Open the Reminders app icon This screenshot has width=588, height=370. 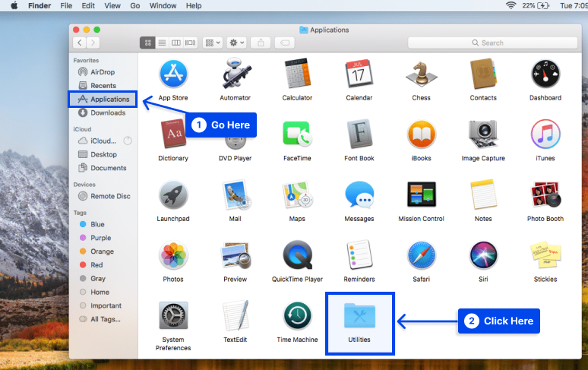click(359, 255)
